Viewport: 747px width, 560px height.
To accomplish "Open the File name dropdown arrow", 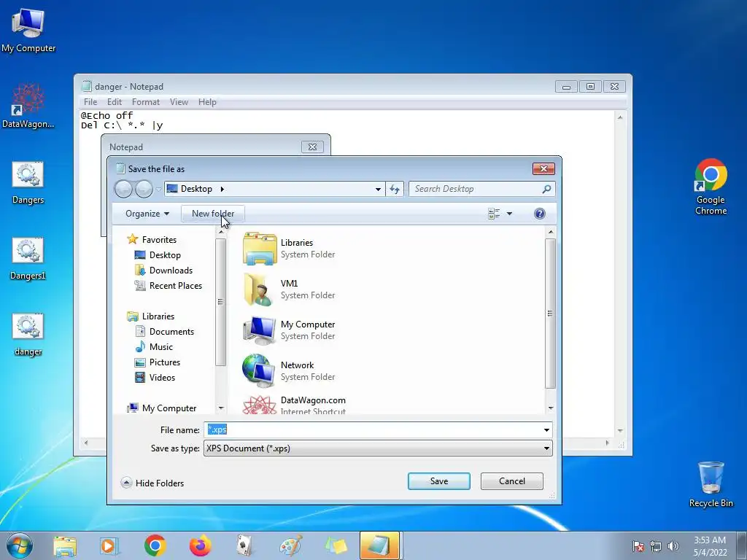I will [x=546, y=430].
